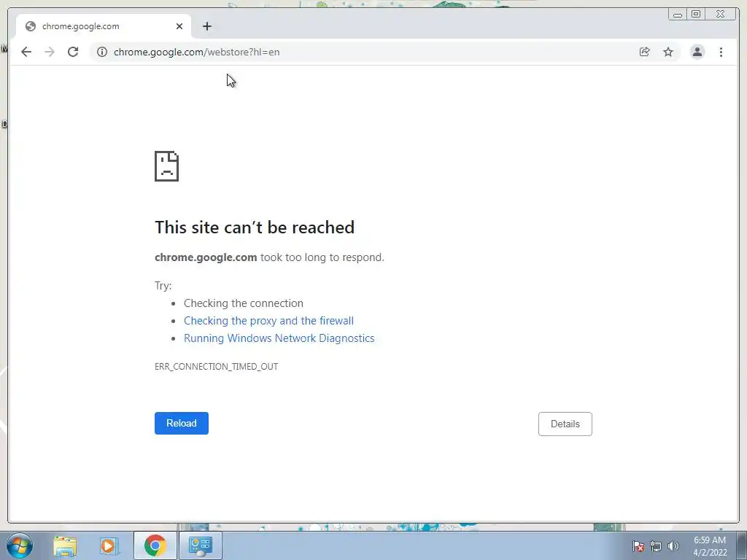Open the Windows Start menu
This screenshot has width=747, height=560.
[20, 545]
